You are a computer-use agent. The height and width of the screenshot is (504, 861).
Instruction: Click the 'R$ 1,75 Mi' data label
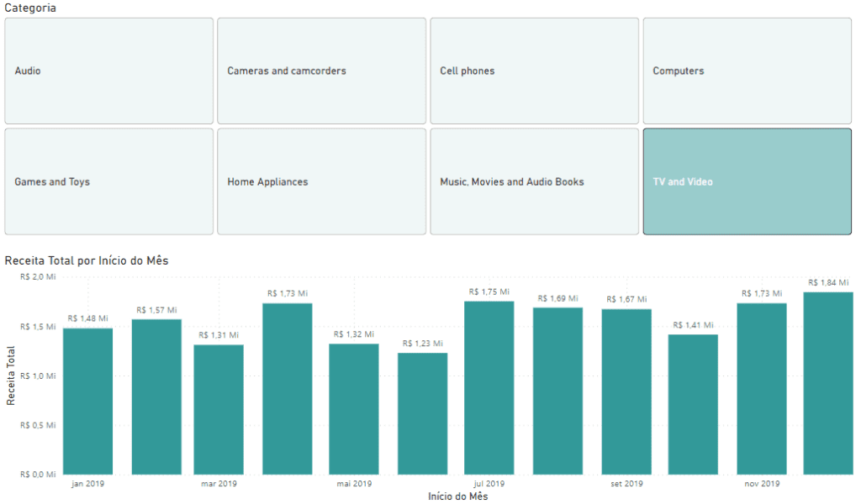pos(489,291)
